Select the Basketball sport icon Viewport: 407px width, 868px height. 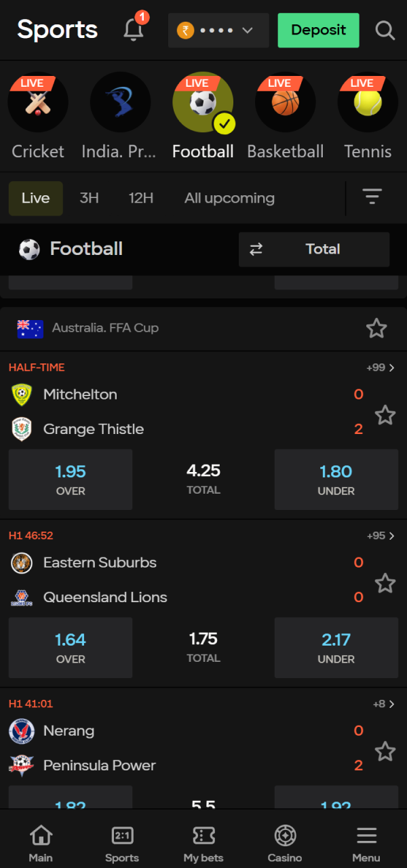click(x=285, y=102)
